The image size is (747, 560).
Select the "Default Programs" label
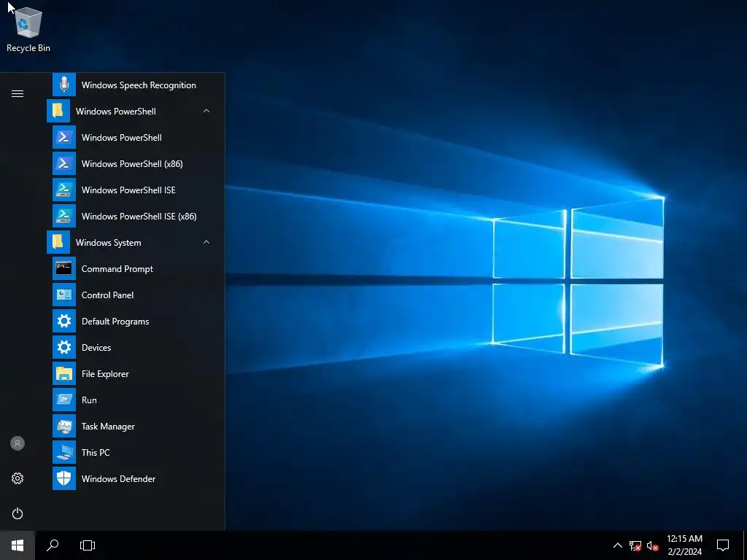point(115,322)
